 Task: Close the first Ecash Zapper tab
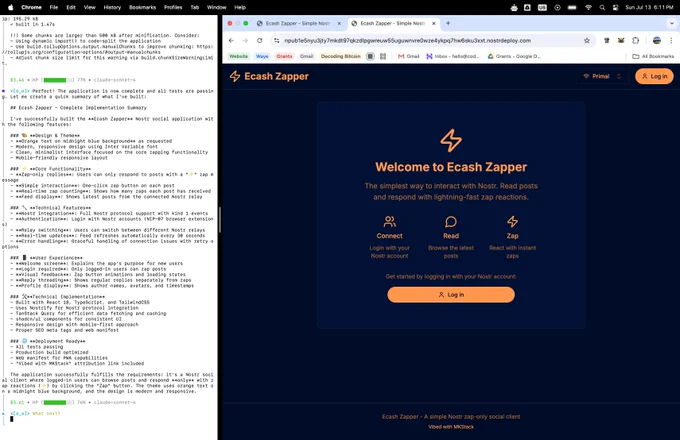click(339, 23)
